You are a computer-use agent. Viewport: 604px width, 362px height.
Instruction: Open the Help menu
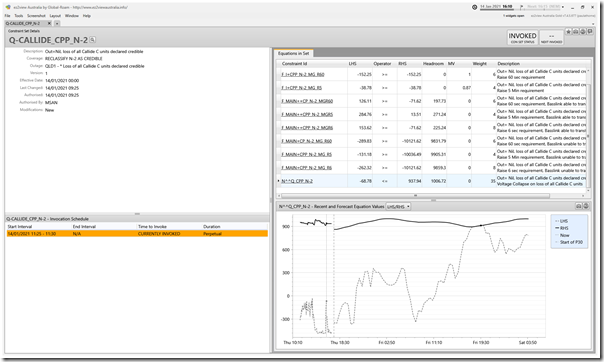pyautogui.click(x=87, y=16)
